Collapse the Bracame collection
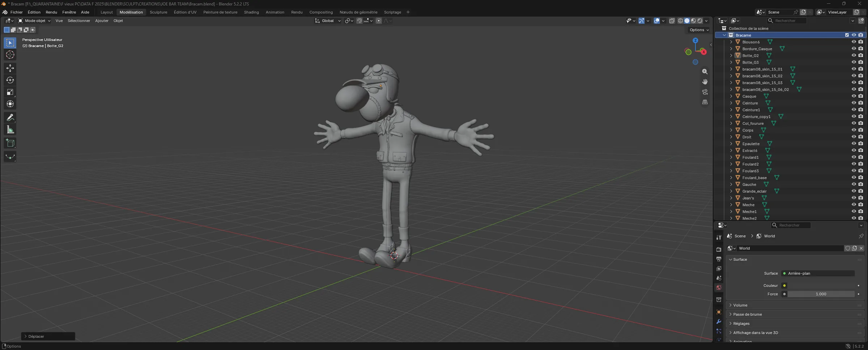This screenshot has width=868, height=350. point(724,35)
